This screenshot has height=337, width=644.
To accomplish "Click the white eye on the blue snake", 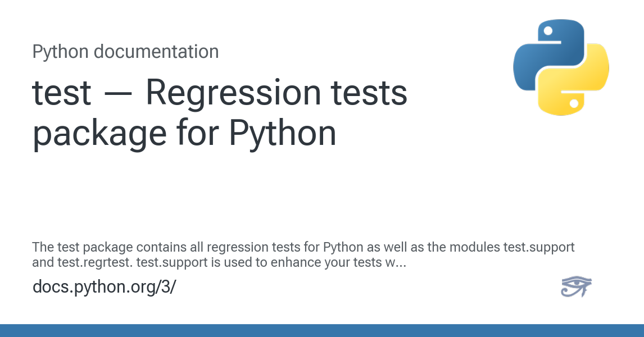I will (548, 31).
